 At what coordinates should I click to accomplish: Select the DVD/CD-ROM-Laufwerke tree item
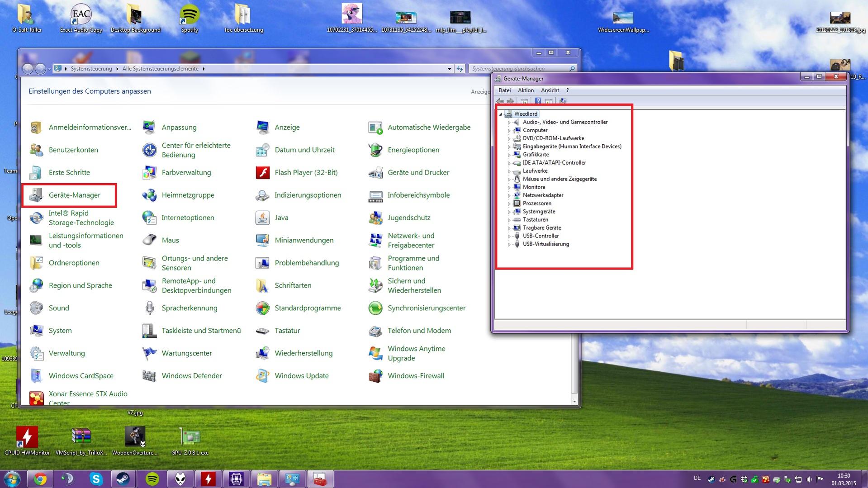pos(553,138)
